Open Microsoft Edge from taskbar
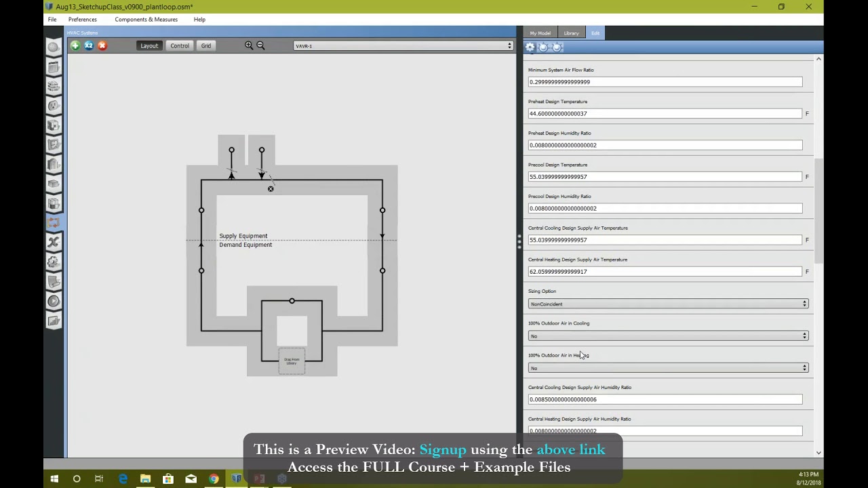Viewport: 868px width, 488px height. [123, 479]
